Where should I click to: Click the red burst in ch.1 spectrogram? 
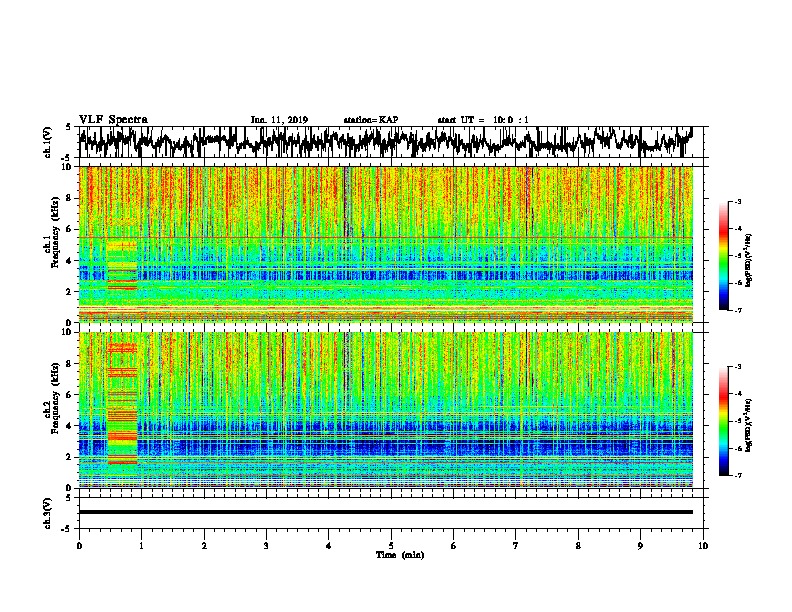122,265
